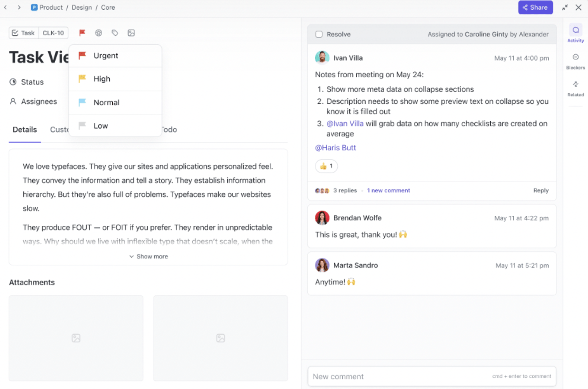Click the cover image icon in task header
Image resolution: width=588 pixels, height=389 pixels.
[x=131, y=33]
